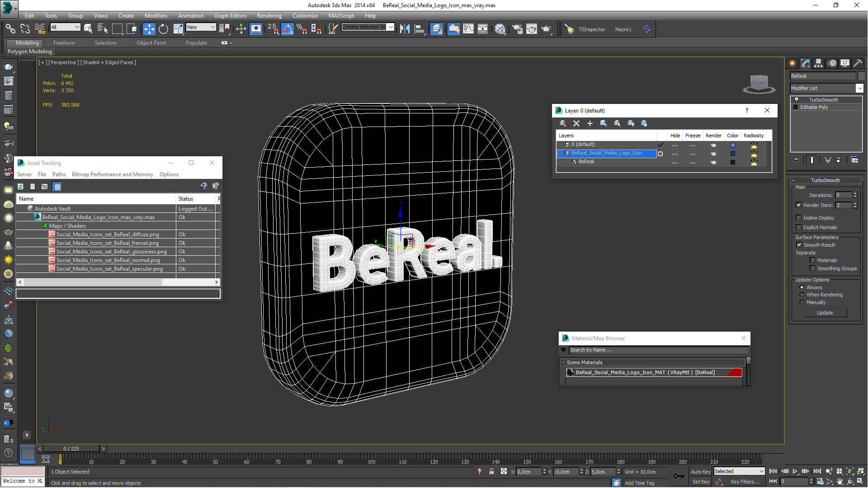The height and width of the screenshot is (488, 868).
Task: Select the Always update option
Action: coord(802,287)
